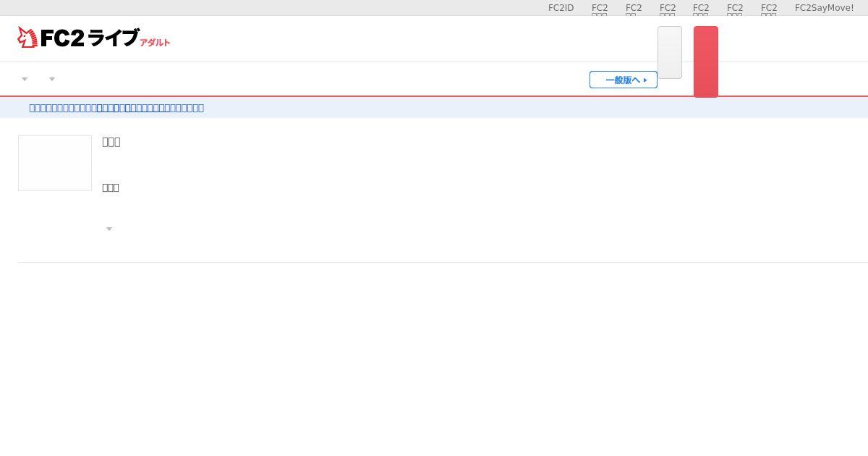Open the FC2SayMove! link
Screen dimensions: 868x456
coord(824,8)
